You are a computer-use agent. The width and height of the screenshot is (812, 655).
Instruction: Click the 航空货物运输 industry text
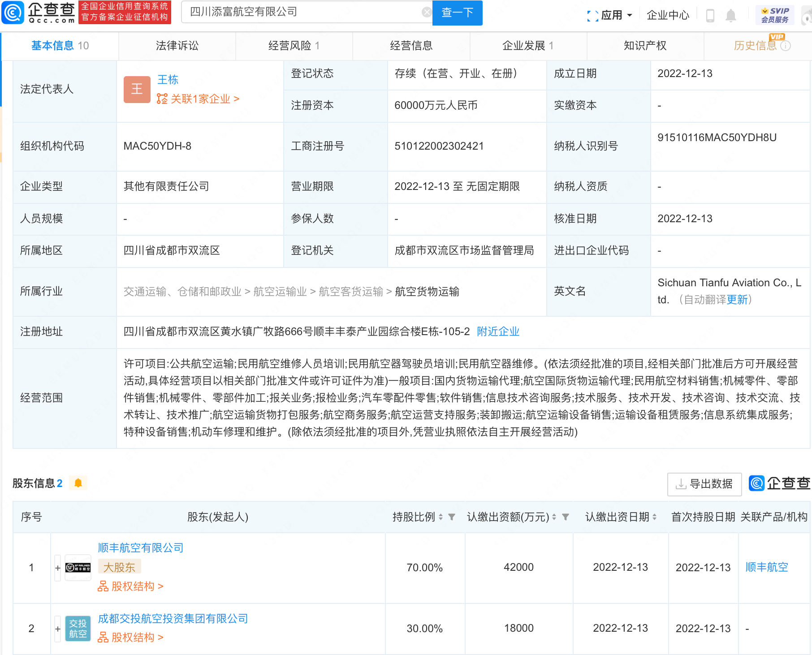[427, 292]
